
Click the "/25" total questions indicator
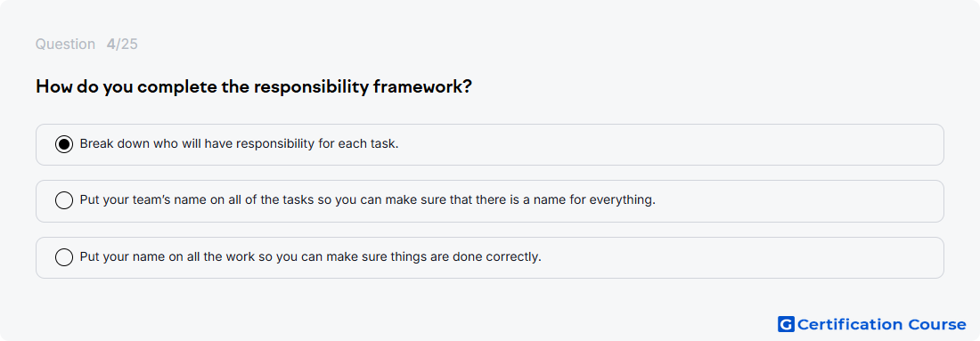pyautogui.click(x=127, y=45)
